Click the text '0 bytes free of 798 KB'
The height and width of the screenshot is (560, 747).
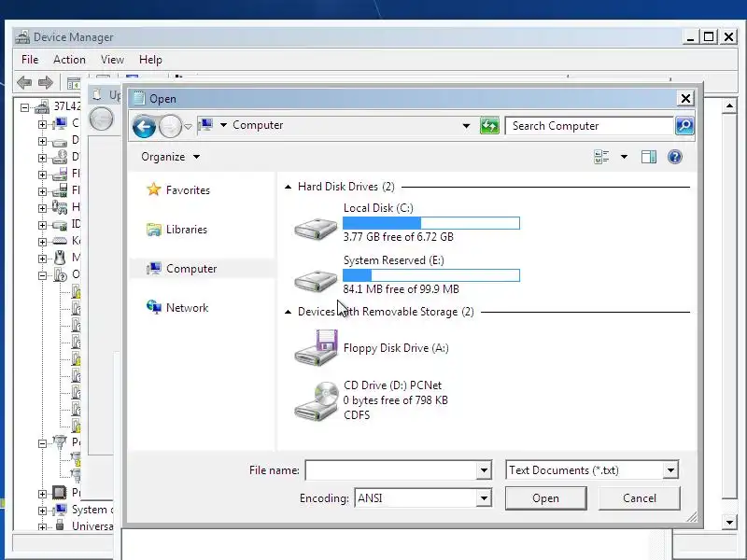(x=395, y=400)
